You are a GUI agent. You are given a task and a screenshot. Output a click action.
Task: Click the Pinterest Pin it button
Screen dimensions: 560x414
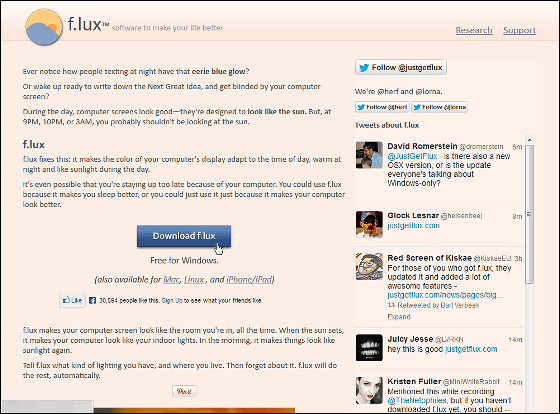(184, 391)
